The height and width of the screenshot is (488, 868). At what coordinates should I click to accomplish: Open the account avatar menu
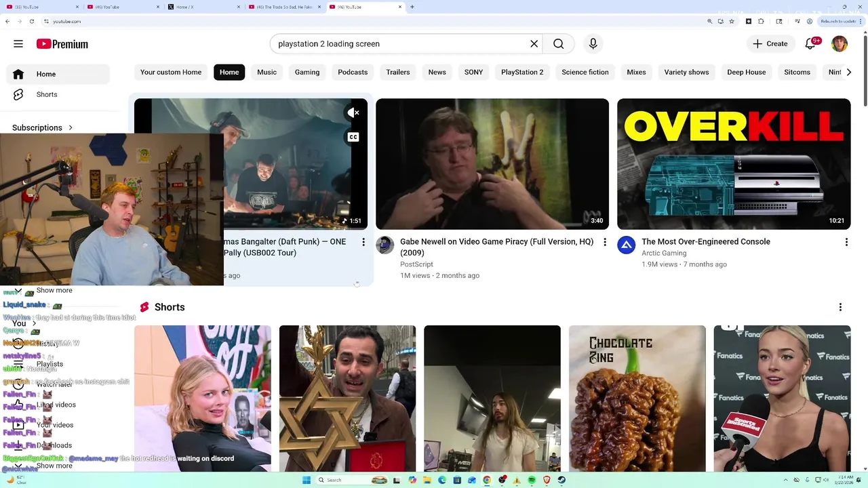pos(840,44)
